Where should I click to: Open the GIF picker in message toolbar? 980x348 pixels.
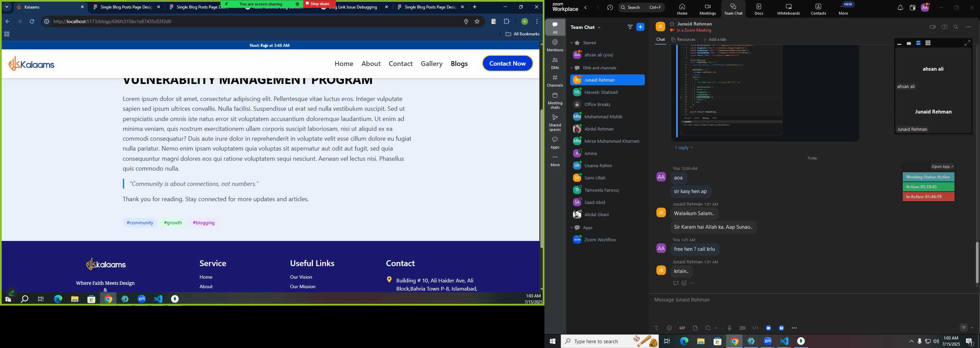coord(682,328)
